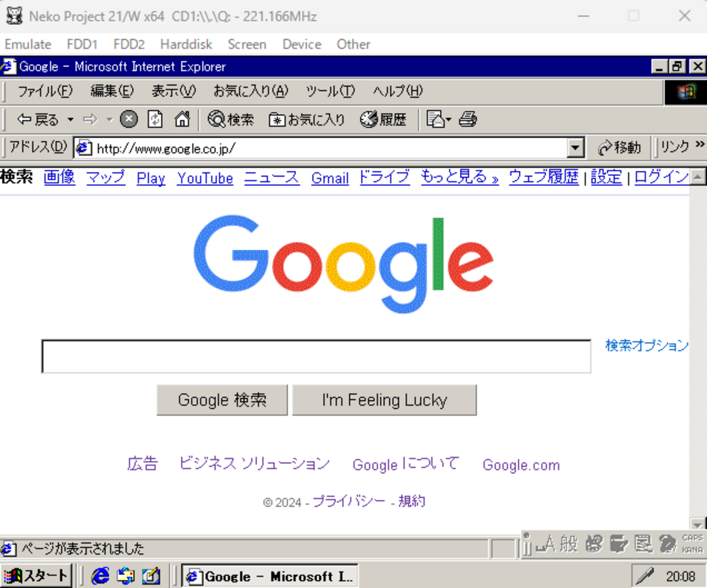Stop page loading with the X button
This screenshot has height=588, width=707.
pyautogui.click(x=129, y=119)
